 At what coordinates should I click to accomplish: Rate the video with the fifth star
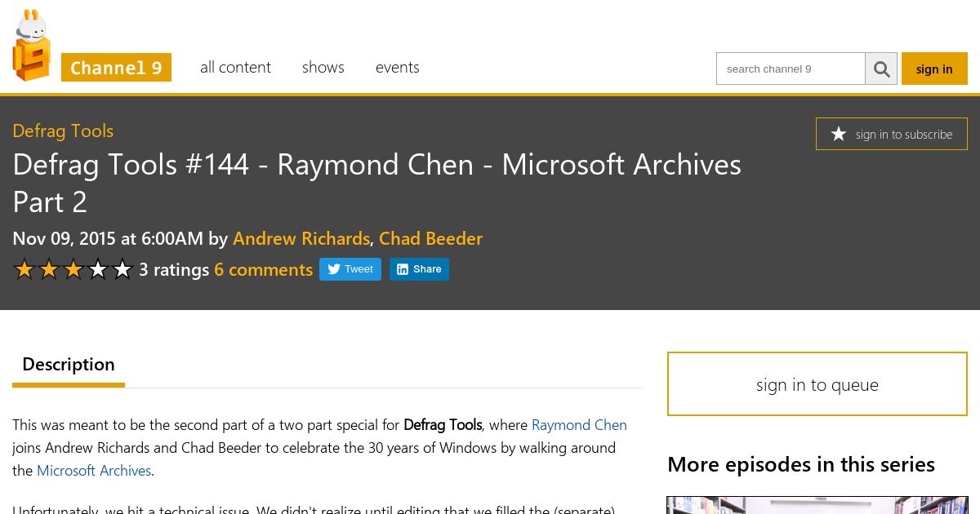[x=122, y=269]
